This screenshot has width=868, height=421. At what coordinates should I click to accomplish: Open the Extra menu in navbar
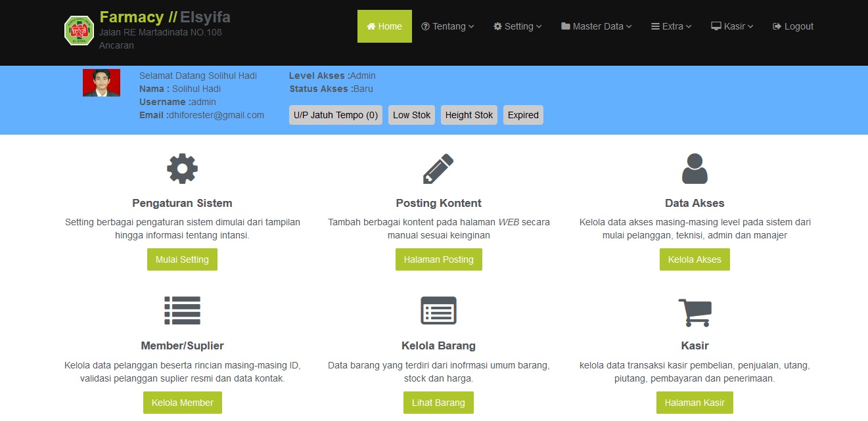point(671,26)
